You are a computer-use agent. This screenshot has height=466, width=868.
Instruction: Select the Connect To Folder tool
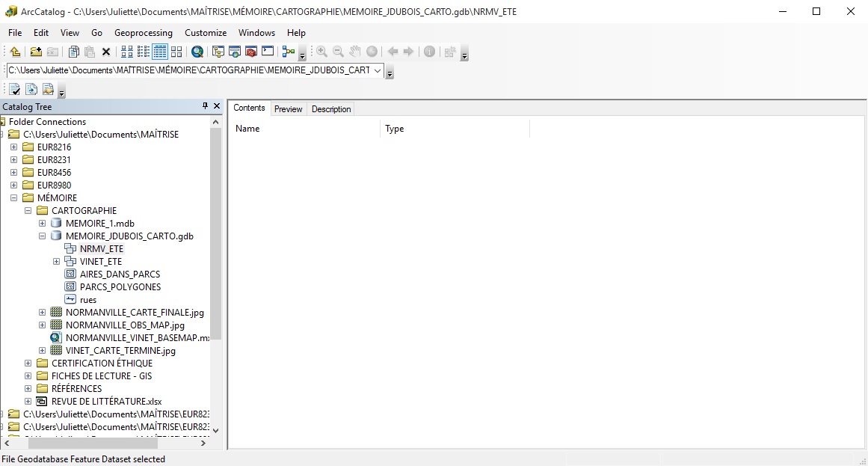pyautogui.click(x=35, y=51)
